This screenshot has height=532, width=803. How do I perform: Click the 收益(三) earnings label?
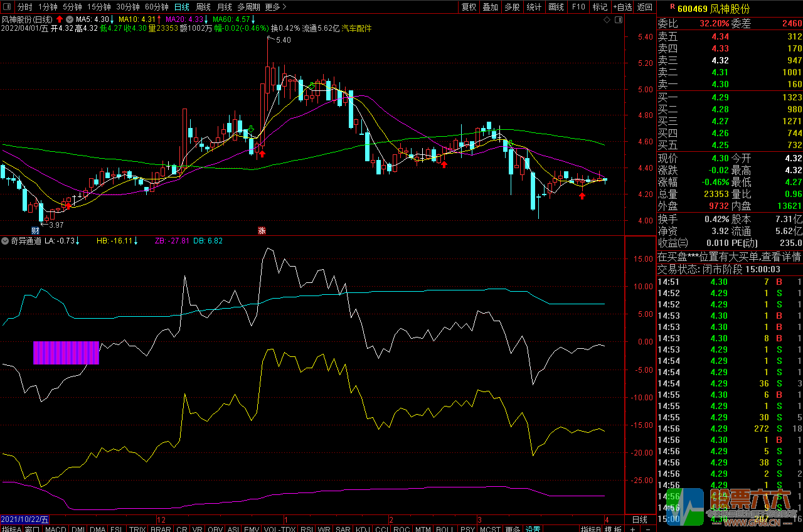673,243
